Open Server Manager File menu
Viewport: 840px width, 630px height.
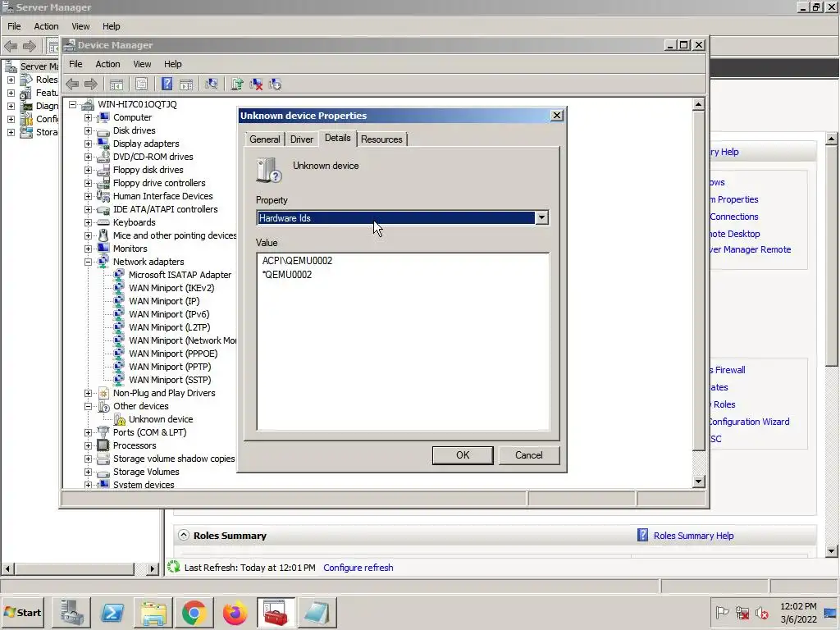[x=14, y=26]
